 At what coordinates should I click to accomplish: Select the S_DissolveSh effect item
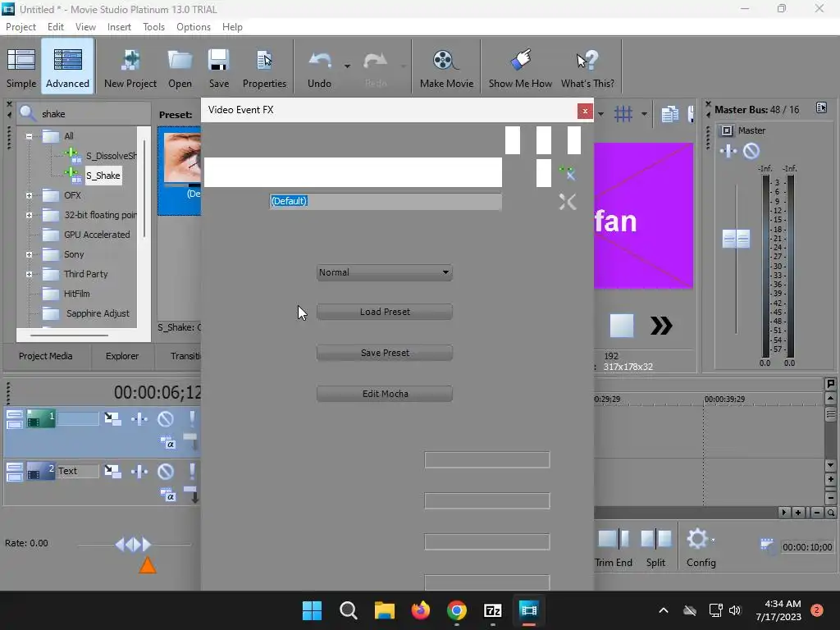coord(111,156)
